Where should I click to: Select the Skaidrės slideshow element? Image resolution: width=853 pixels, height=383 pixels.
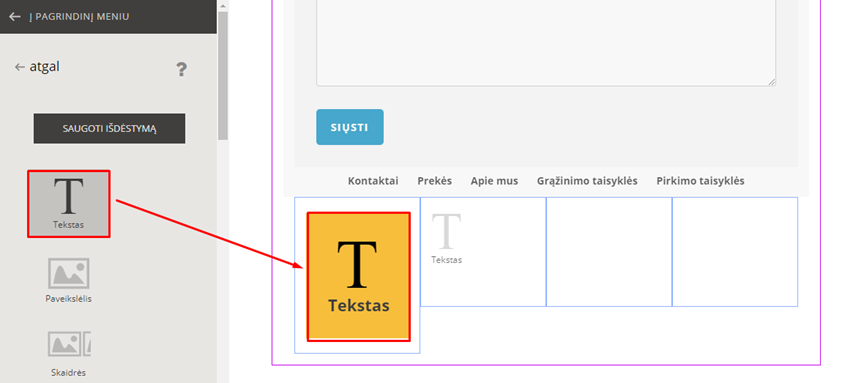69,354
